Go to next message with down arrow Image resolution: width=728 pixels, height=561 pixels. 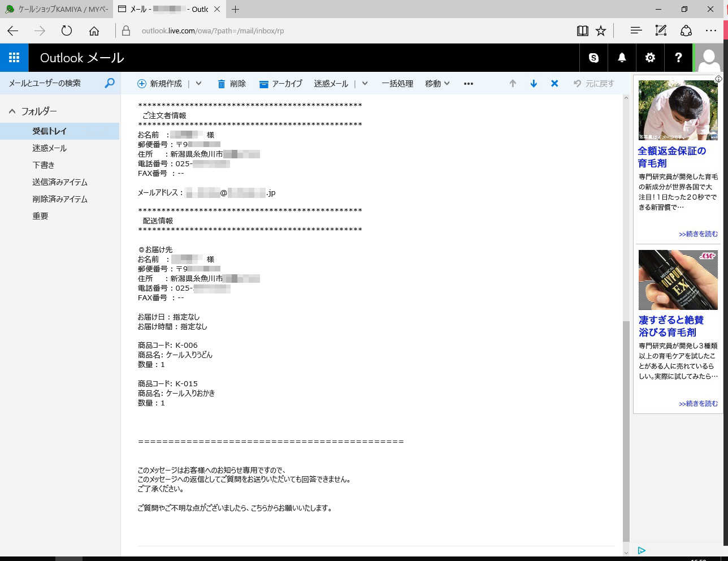[534, 84]
